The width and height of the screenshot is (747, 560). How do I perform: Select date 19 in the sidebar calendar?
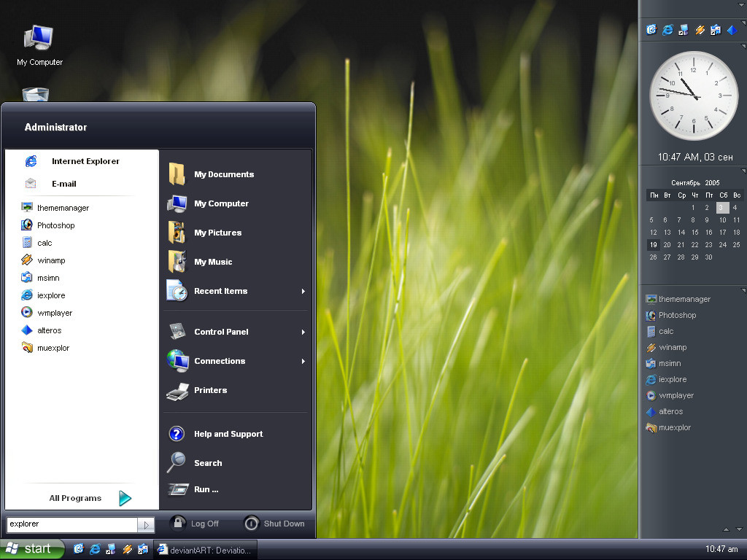tap(653, 245)
